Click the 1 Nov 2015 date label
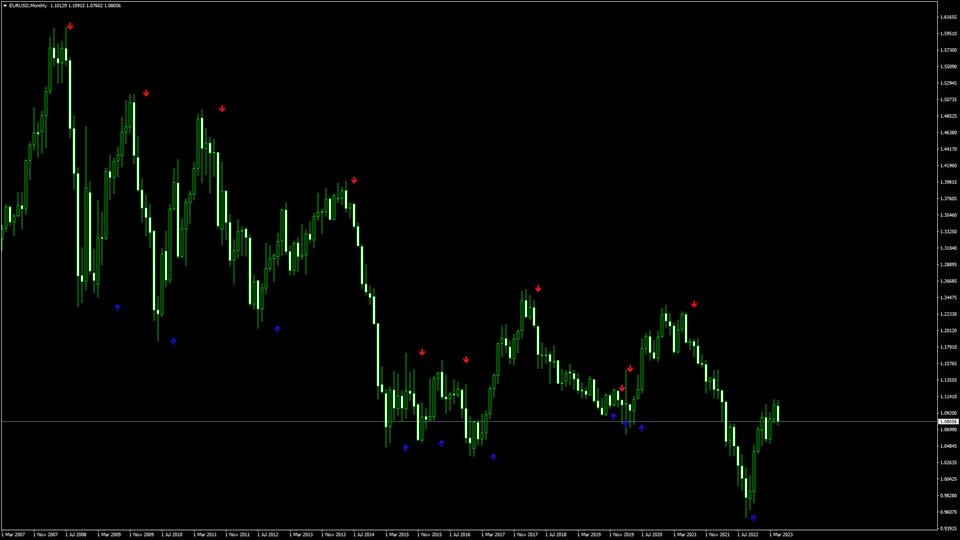This screenshot has width=960, height=540. click(429, 534)
